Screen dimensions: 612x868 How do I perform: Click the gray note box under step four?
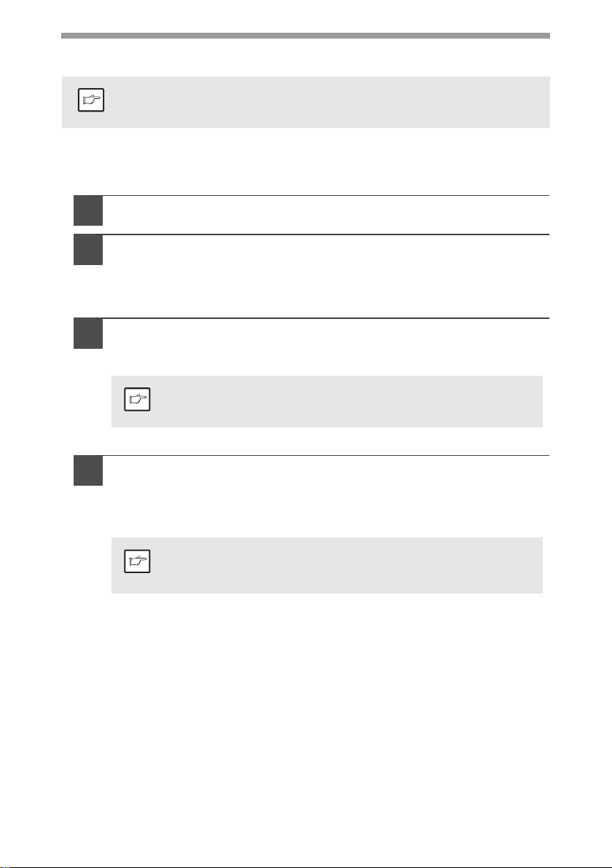pyautogui.click(x=327, y=565)
